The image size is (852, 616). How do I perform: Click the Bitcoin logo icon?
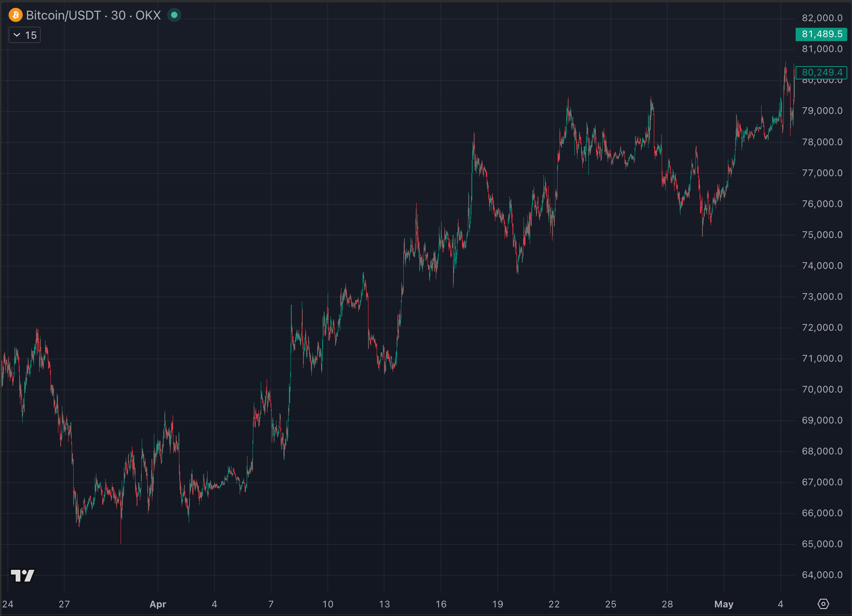(x=16, y=15)
